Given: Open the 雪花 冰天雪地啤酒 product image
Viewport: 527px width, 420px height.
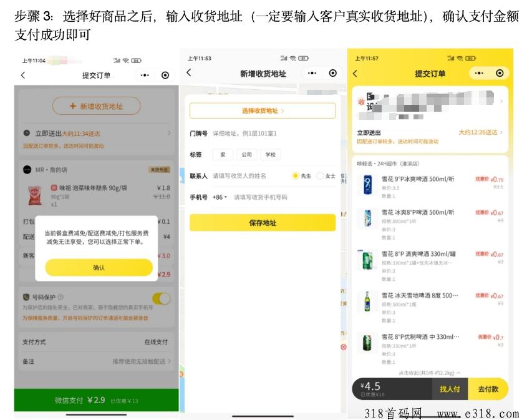Looking at the screenshot, I should point(367,301).
